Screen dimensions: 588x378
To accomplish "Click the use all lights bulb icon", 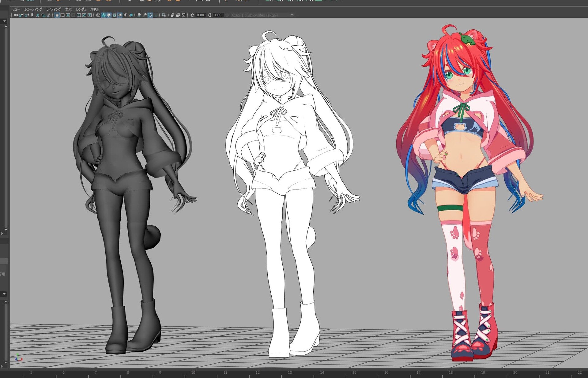I will coord(125,15).
